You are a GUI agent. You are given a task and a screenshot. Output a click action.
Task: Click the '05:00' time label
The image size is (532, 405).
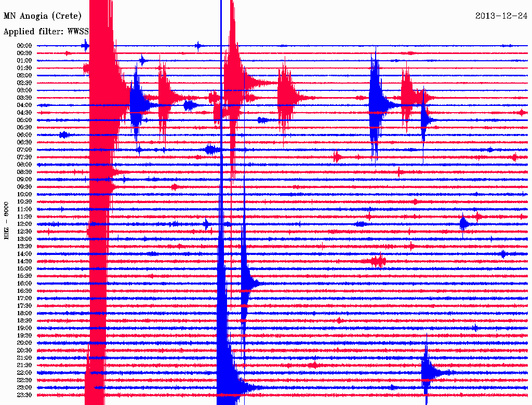(24, 120)
